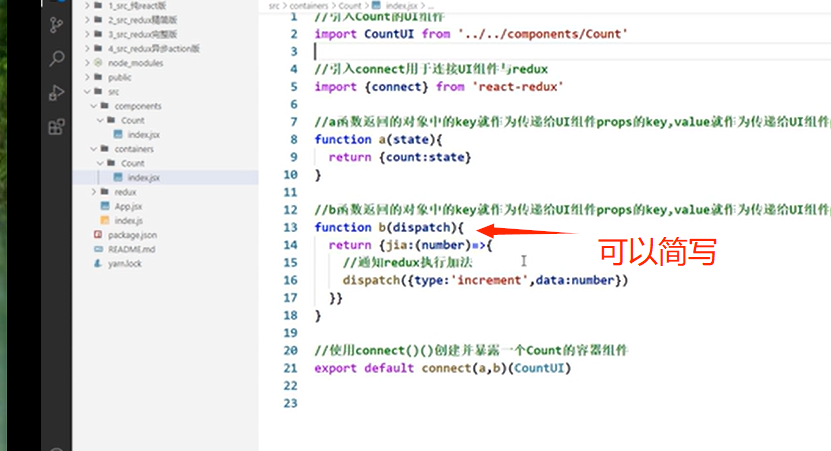
Task: Select the 1_src_纯react版 folder name
Action: pyautogui.click(x=137, y=6)
